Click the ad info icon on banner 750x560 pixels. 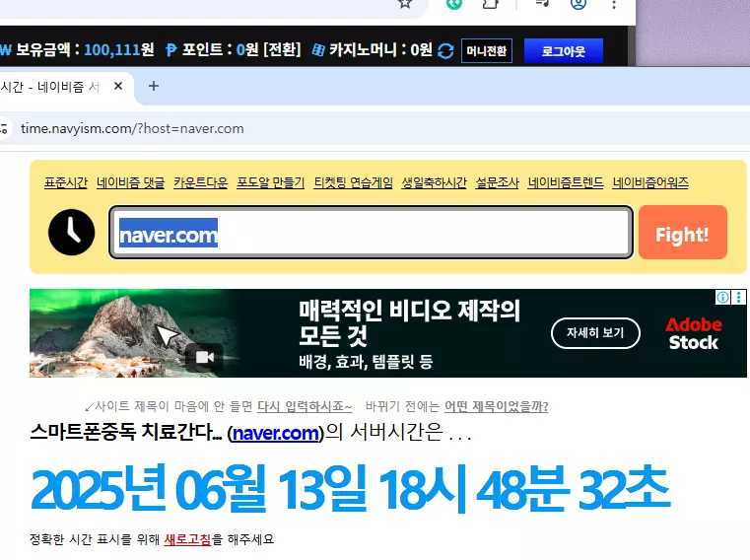pyautogui.click(x=722, y=297)
